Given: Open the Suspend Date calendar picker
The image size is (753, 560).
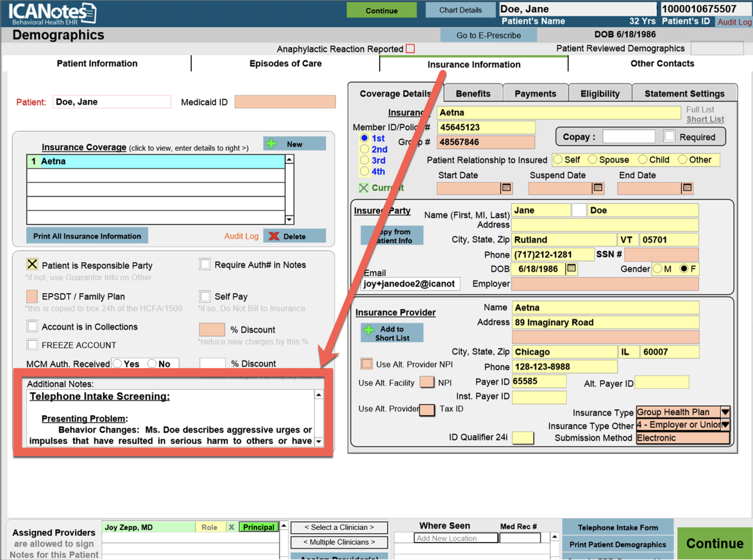Looking at the screenshot, I should 598,188.
